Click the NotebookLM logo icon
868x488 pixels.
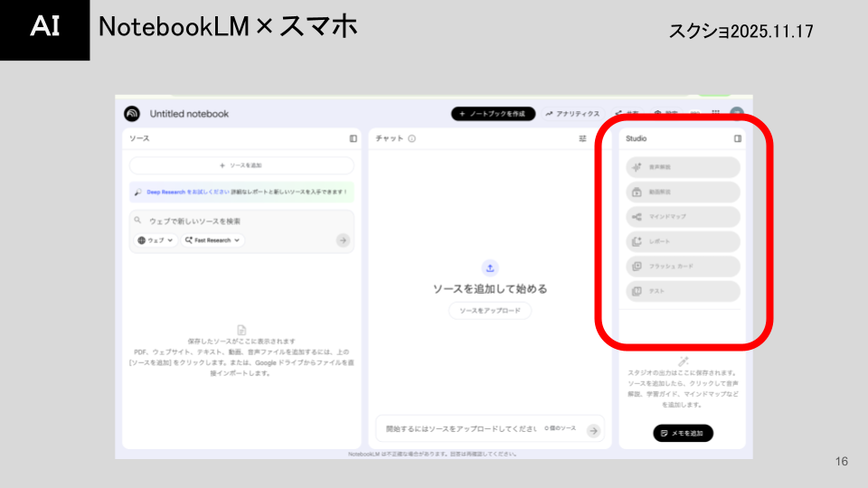point(132,114)
